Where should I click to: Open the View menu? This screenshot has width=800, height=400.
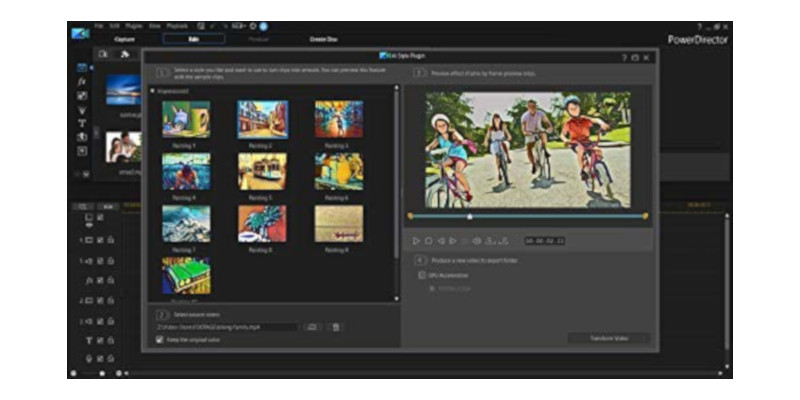point(155,26)
